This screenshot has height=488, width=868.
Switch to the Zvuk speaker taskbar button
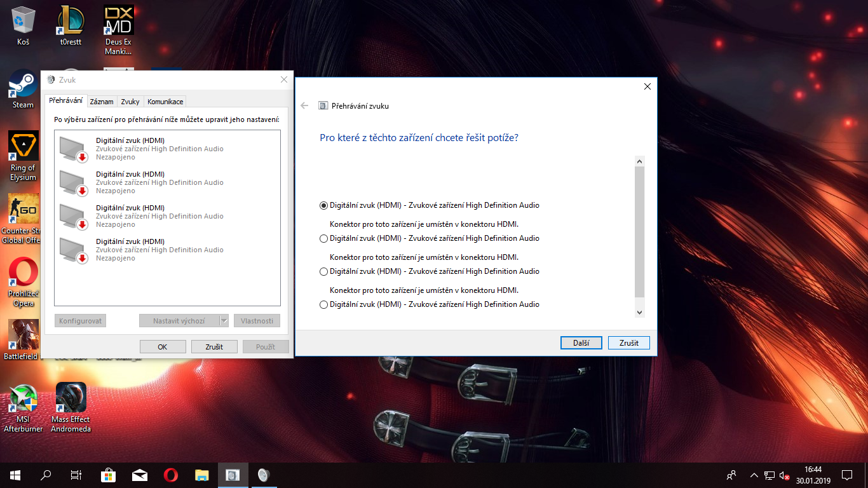(264, 475)
